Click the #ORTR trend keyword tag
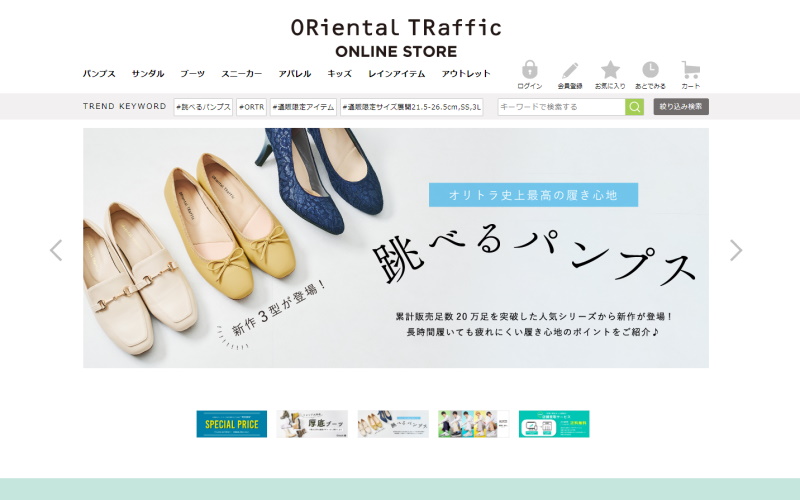The height and width of the screenshot is (500, 800). coord(251,107)
